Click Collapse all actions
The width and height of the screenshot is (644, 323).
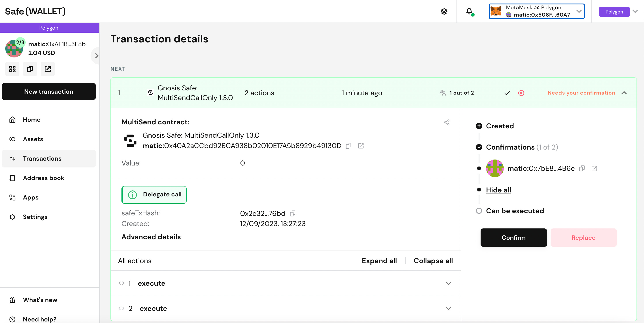pos(433,261)
